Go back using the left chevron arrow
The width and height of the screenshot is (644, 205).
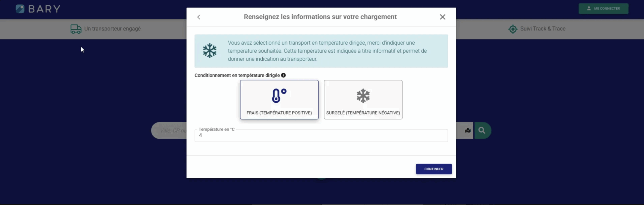pos(199,17)
